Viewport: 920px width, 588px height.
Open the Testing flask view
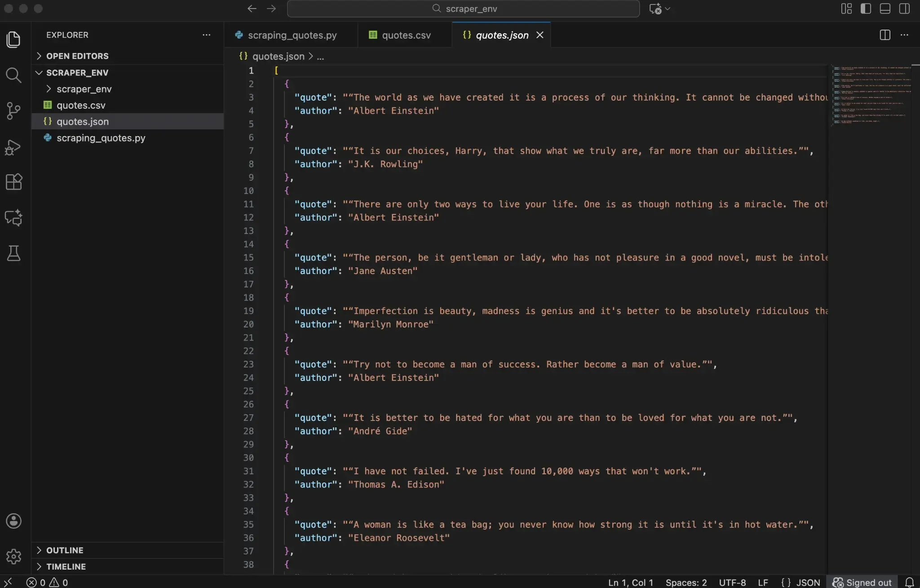point(13,253)
